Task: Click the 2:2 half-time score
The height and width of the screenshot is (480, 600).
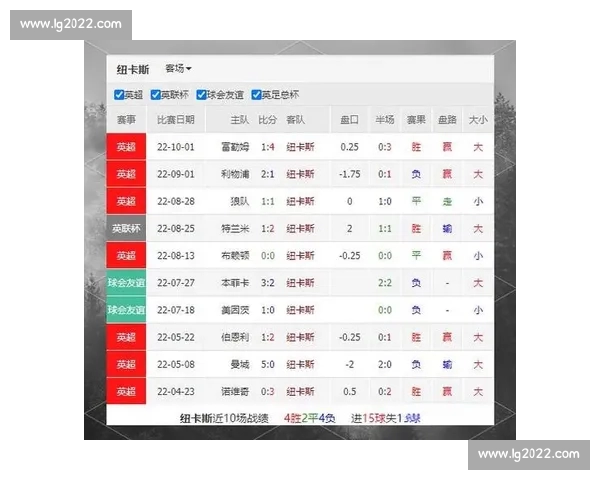Action: click(385, 283)
